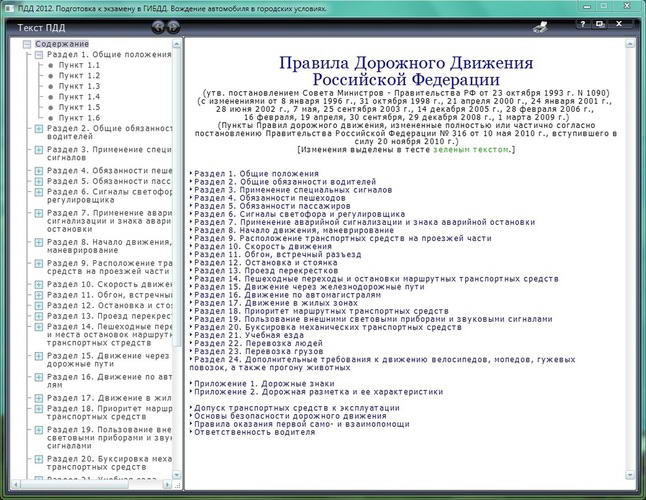This screenshot has width=646, height=500.
Task: Open link Раздел 22. Перевозка людей
Action: click(258, 343)
